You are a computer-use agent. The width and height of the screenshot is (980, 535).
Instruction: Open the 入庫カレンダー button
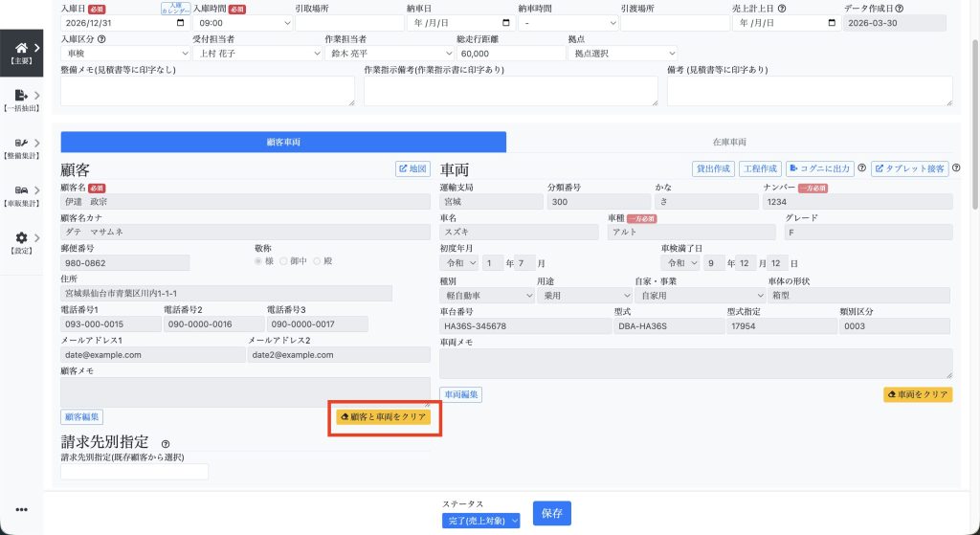(176, 8)
